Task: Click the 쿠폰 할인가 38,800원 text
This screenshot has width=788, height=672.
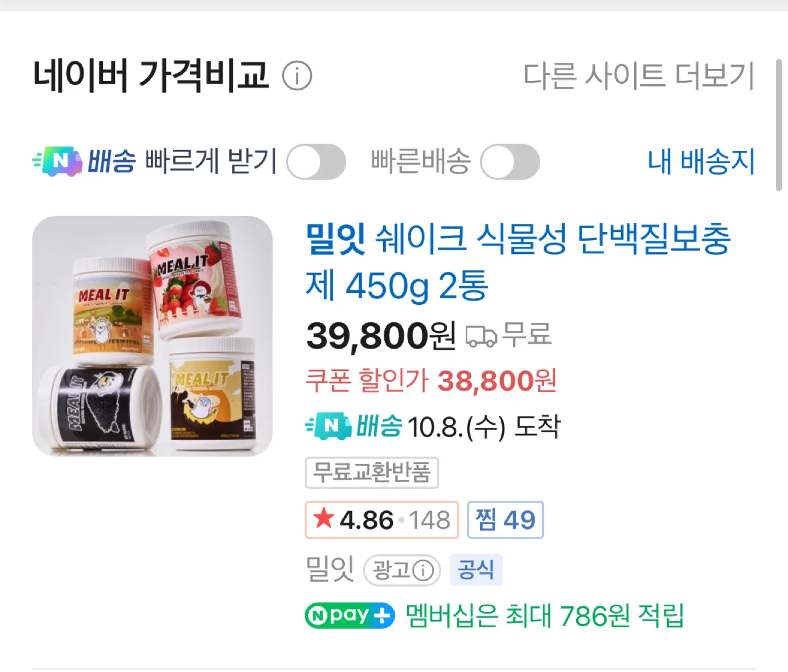Action: click(x=431, y=380)
